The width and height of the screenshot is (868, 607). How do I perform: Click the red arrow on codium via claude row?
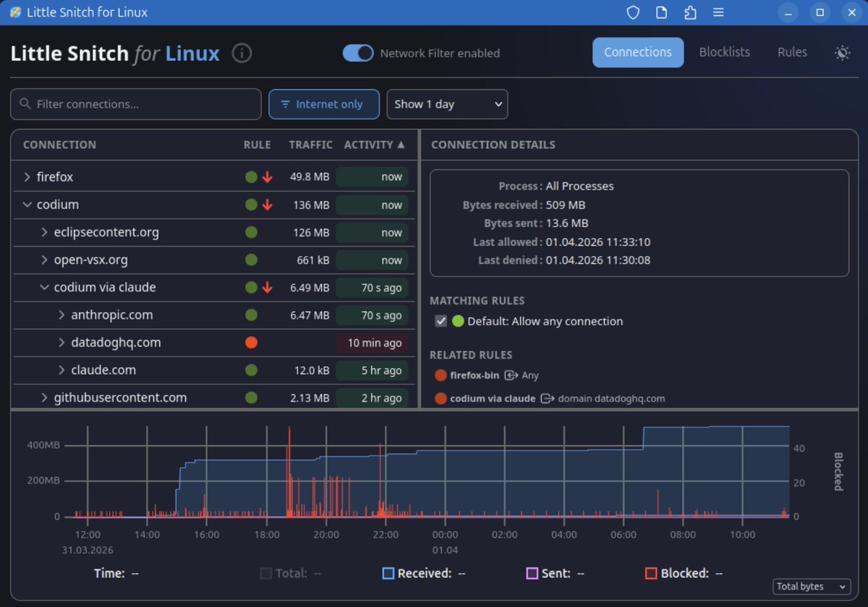267,287
